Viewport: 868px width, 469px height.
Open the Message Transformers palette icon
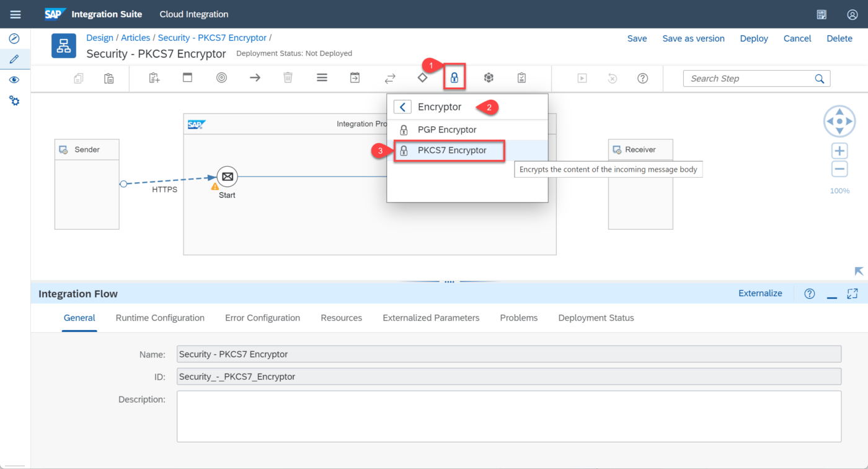(322, 78)
